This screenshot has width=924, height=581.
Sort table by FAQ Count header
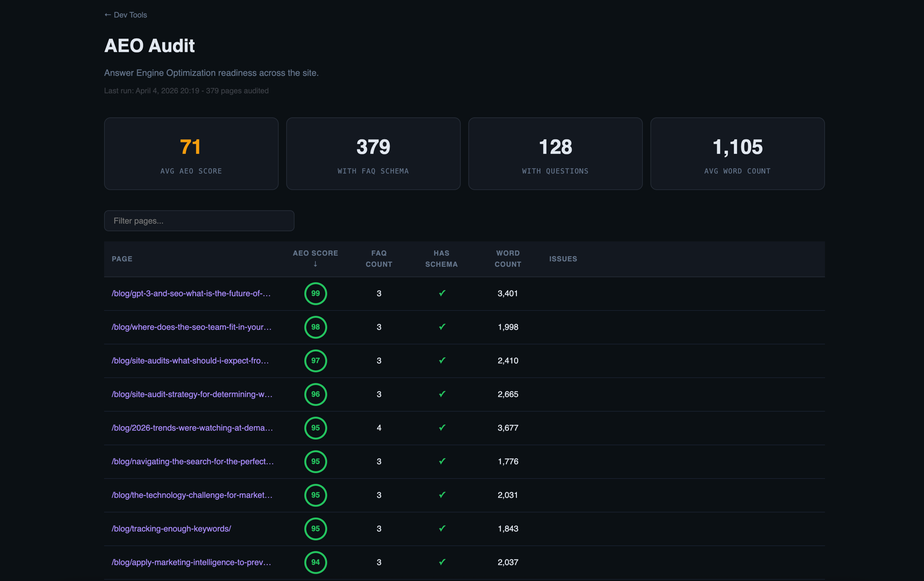pyautogui.click(x=379, y=259)
